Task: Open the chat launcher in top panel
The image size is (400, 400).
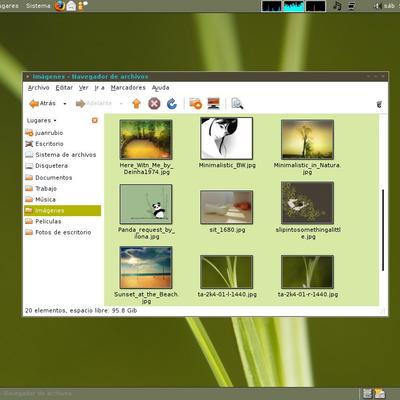Action: (83, 6)
